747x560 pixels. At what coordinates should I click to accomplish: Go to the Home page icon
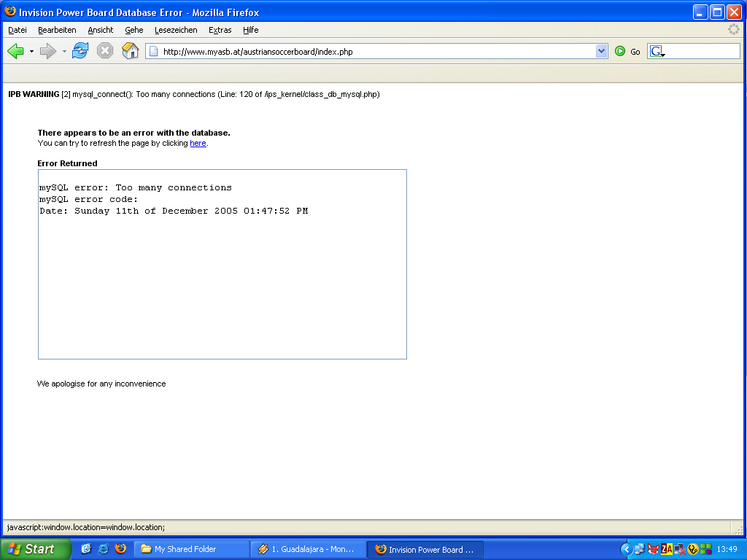click(x=130, y=50)
